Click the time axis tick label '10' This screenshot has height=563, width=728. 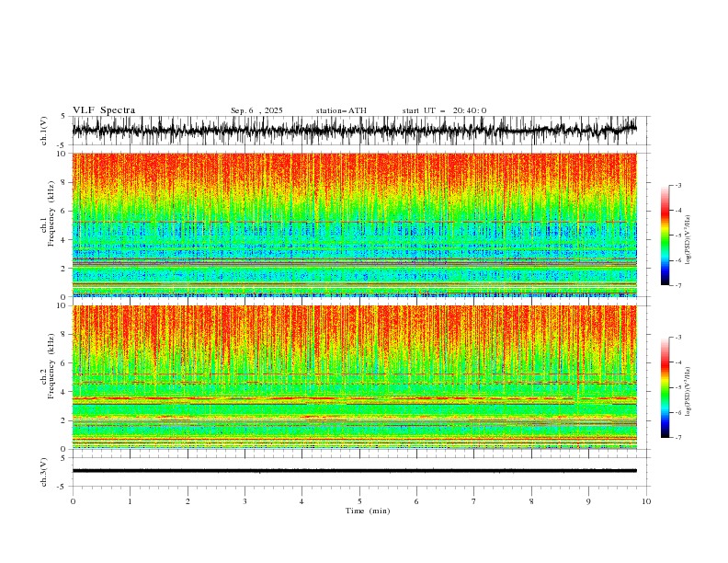pos(646,501)
